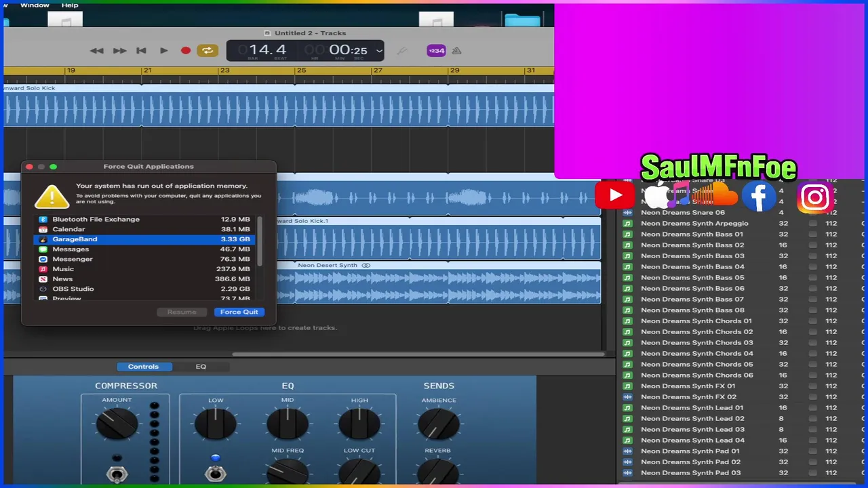This screenshot has width=868, height=488.
Task: Click the EQ Mid knob
Action: 288,424
